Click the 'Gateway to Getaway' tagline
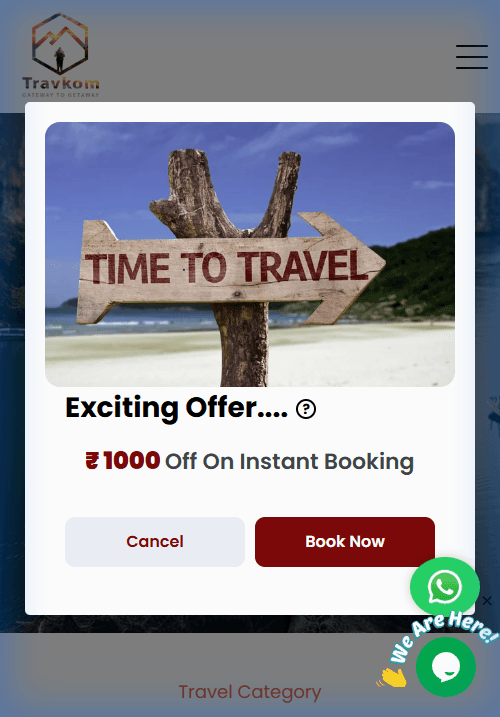 pyautogui.click(x=60, y=95)
